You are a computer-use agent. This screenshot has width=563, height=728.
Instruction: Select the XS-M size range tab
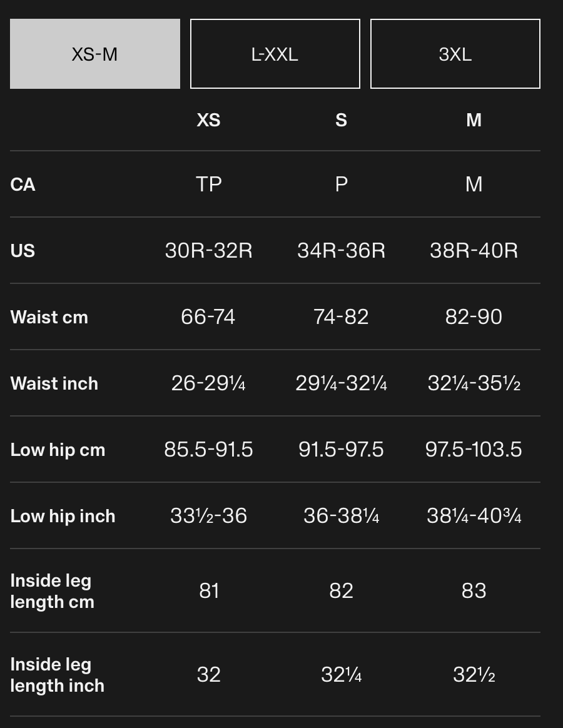coord(94,54)
